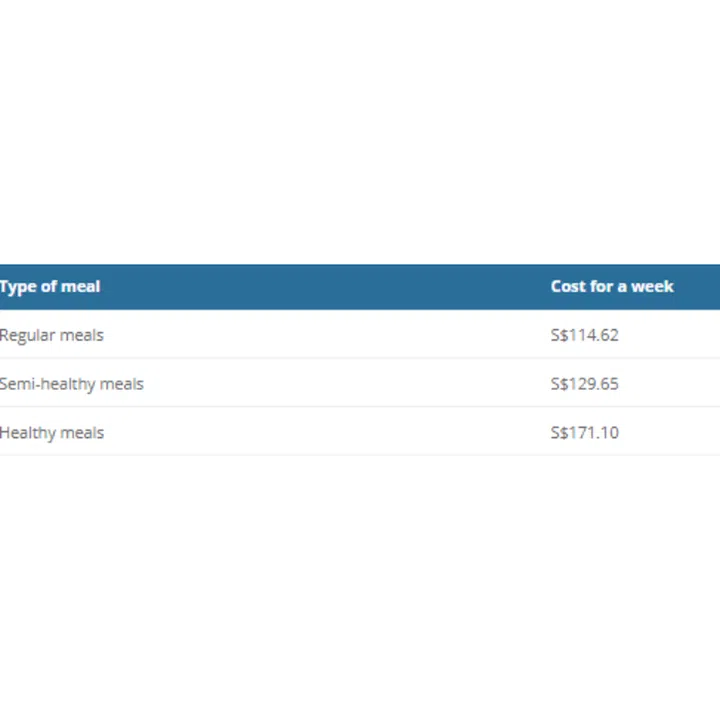This screenshot has height=720, width=720.
Task: Click the S$114.62 cost value
Action: (584, 335)
